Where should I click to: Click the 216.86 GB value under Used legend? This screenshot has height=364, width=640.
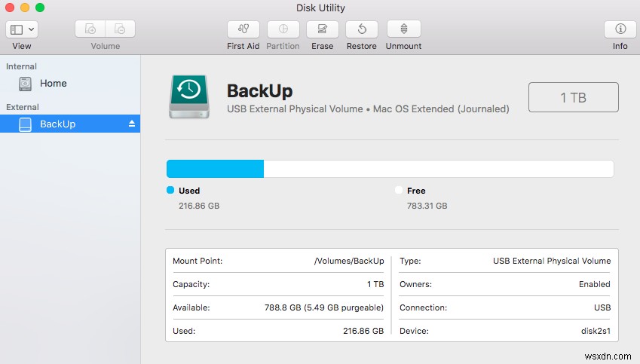coord(199,206)
